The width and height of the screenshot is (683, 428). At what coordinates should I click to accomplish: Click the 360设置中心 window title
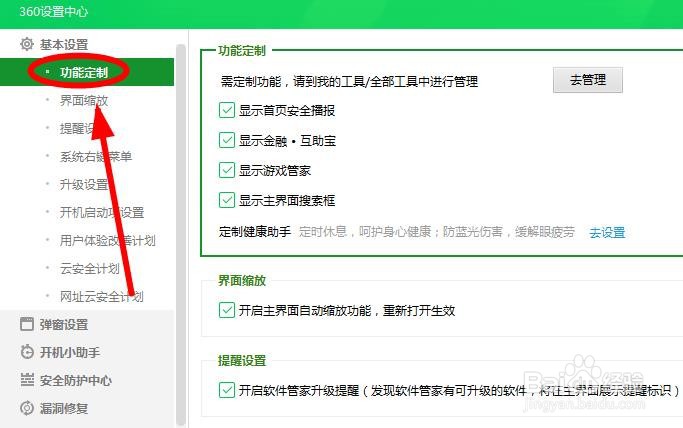point(54,11)
